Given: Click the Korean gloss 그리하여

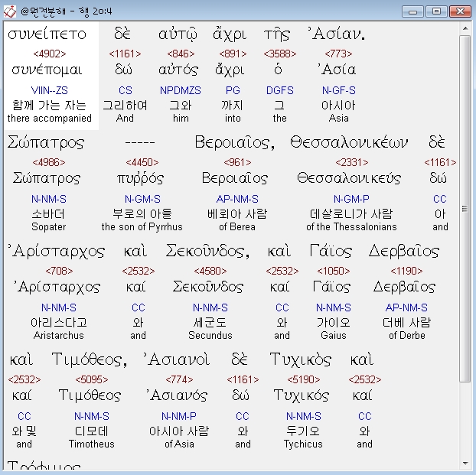Looking at the screenshot, I should point(125,106).
